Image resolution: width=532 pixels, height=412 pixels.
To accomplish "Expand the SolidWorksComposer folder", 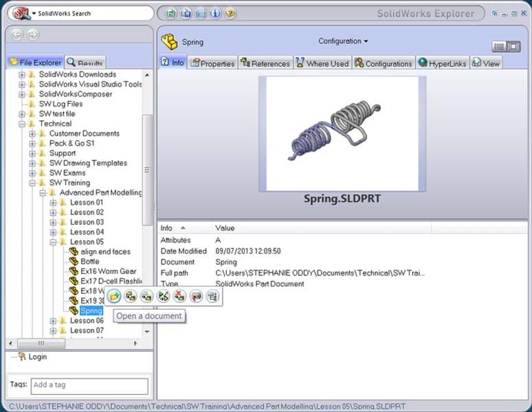I will click(22, 94).
